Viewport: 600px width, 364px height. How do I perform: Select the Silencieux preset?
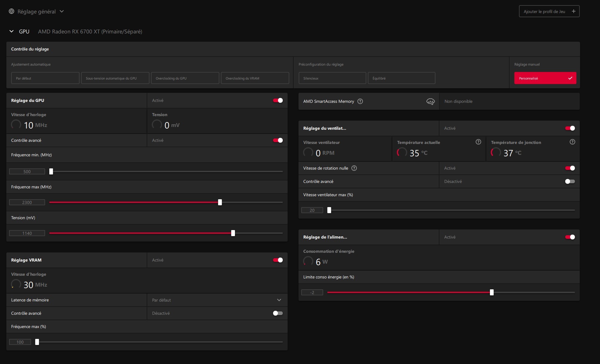pyautogui.click(x=332, y=78)
